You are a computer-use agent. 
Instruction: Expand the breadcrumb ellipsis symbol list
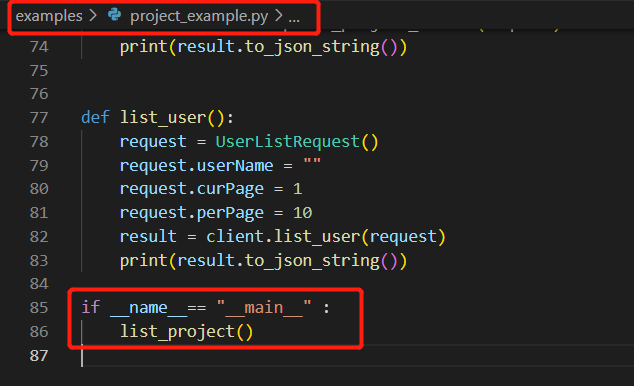pos(294,18)
